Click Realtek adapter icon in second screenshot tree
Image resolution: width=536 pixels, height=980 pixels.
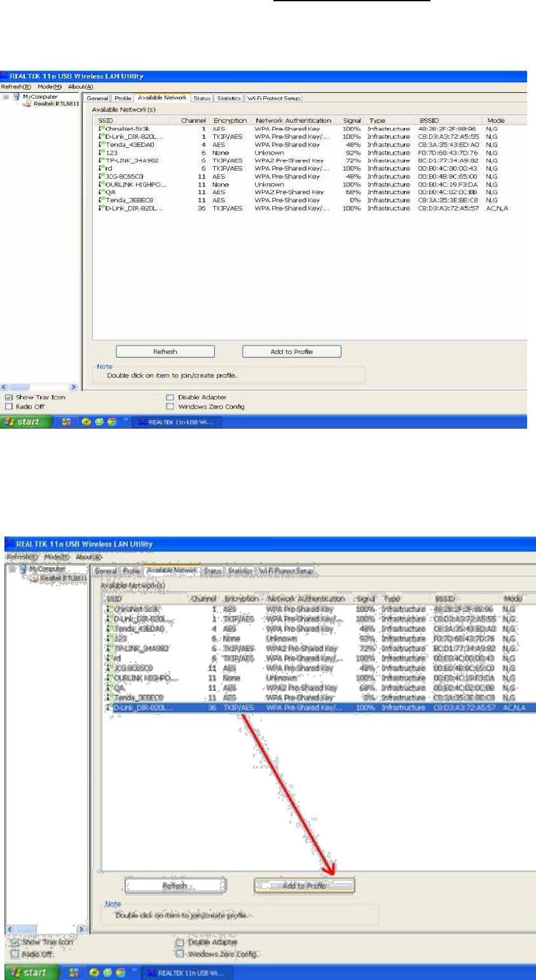pyautogui.click(x=36, y=577)
